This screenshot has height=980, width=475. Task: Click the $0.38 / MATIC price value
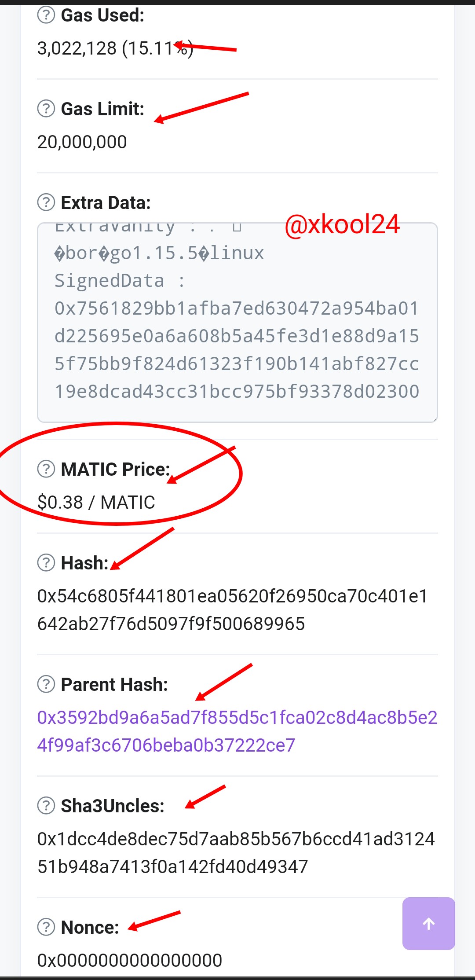(x=96, y=502)
